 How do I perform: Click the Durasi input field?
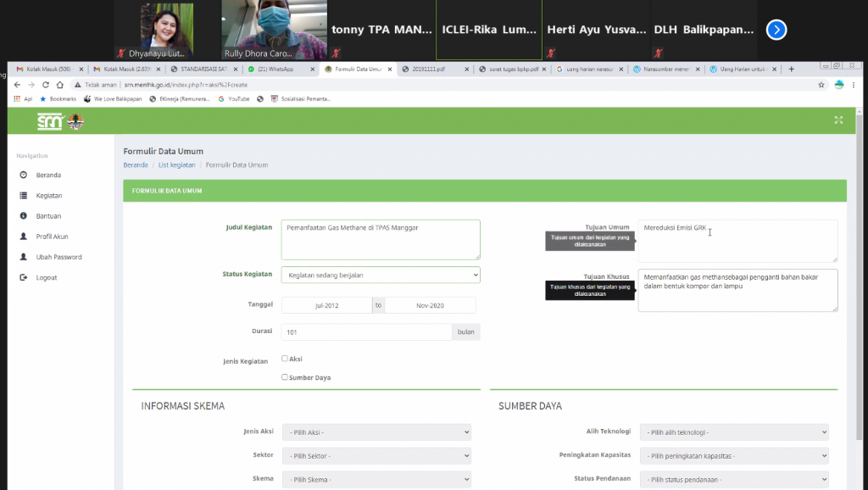pyautogui.click(x=365, y=332)
